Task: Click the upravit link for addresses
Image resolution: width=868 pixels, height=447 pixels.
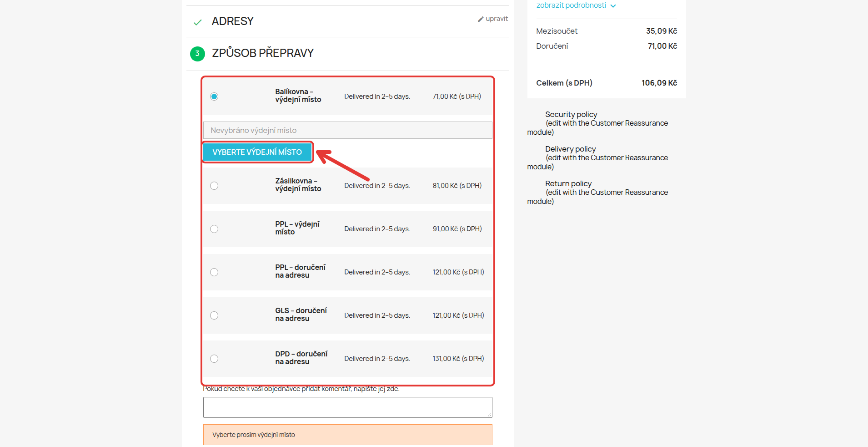Action: pos(497,19)
